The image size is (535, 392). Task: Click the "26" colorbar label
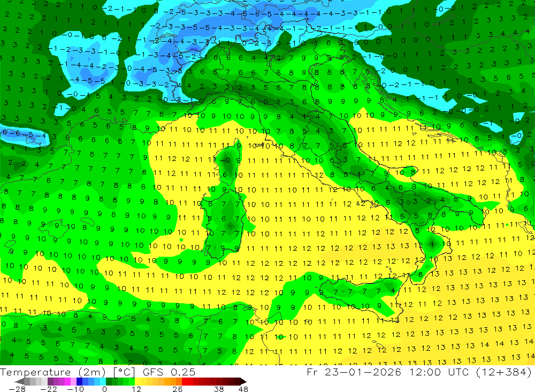click(x=178, y=389)
